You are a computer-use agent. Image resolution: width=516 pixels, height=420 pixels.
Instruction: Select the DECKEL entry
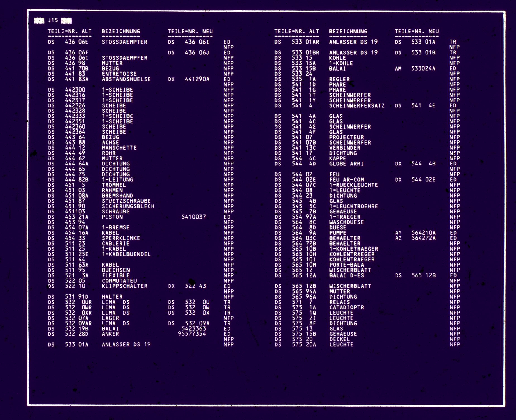340,339
